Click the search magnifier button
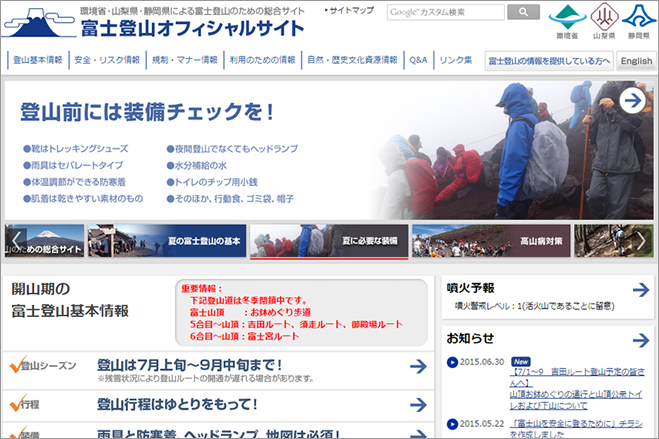Viewport: 659px width, 439px height. click(523, 12)
